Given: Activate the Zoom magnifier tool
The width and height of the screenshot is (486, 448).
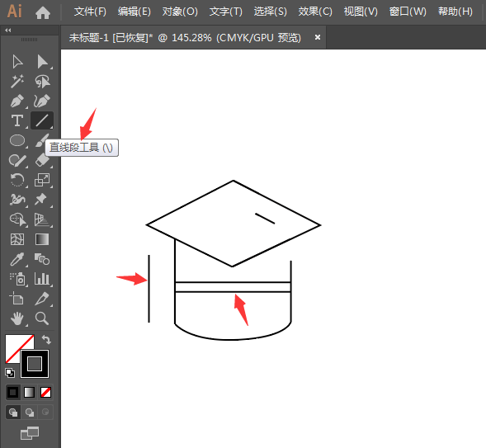Looking at the screenshot, I should pyautogui.click(x=42, y=318).
